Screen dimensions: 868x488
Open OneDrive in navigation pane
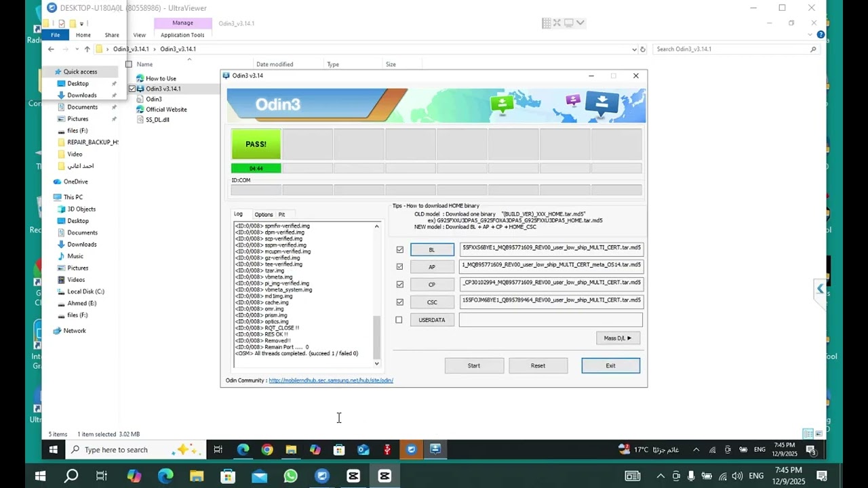75,182
